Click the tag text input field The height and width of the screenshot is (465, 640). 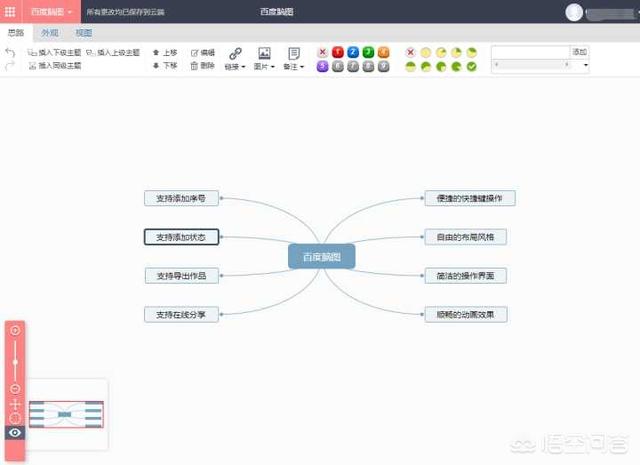tap(531, 52)
